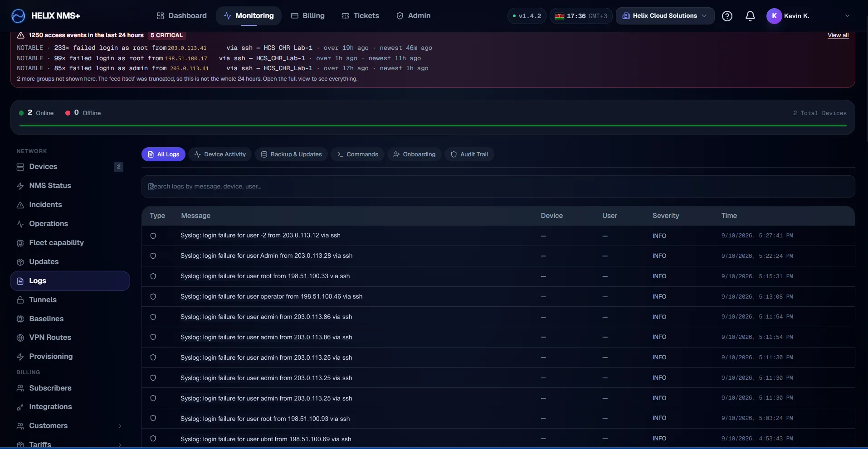Image resolution: width=868 pixels, height=449 pixels.
Task: Open Devices in the sidebar
Action: click(x=70, y=167)
